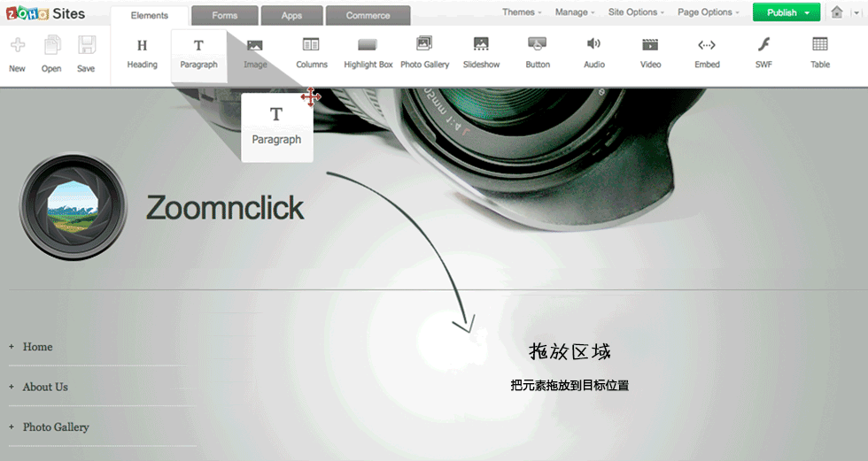Switch to the Forms tab
This screenshot has height=461, width=868.
tap(225, 16)
